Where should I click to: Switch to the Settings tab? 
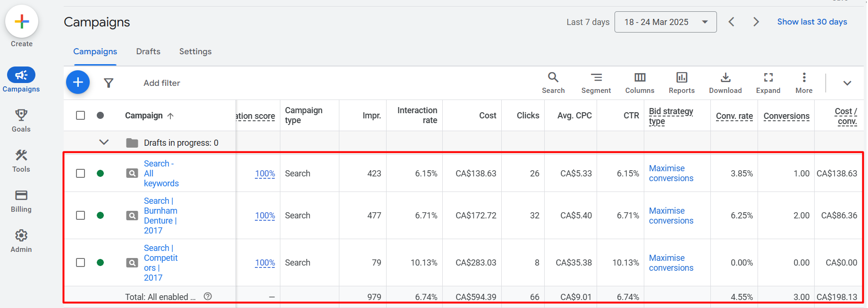click(x=195, y=51)
